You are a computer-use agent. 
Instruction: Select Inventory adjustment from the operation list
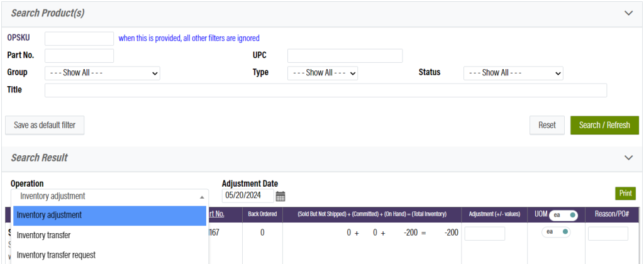109,215
